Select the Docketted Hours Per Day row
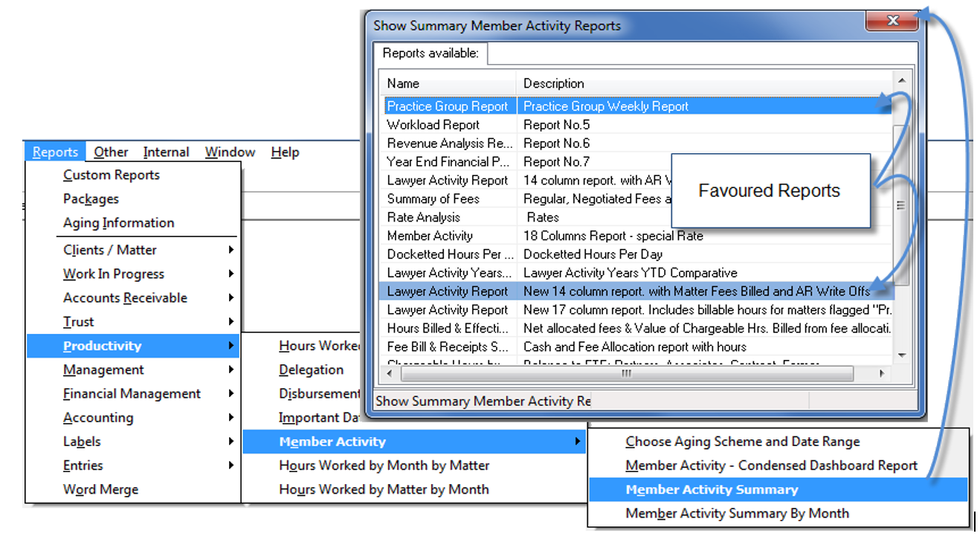Image resolution: width=980 pixels, height=545 pixels. click(637, 254)
